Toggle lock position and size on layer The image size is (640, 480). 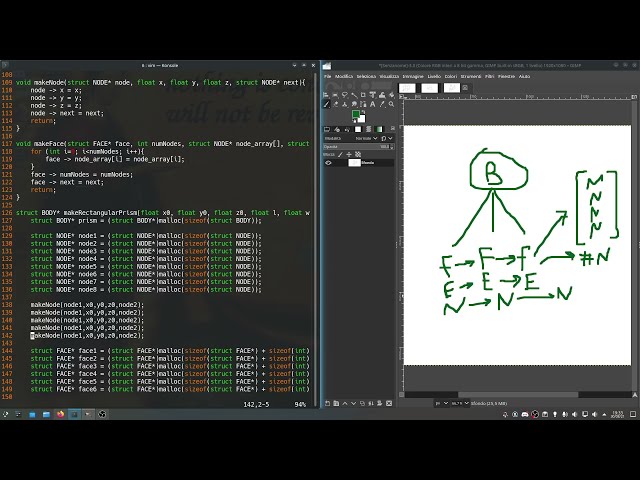(x=349, y=154)
